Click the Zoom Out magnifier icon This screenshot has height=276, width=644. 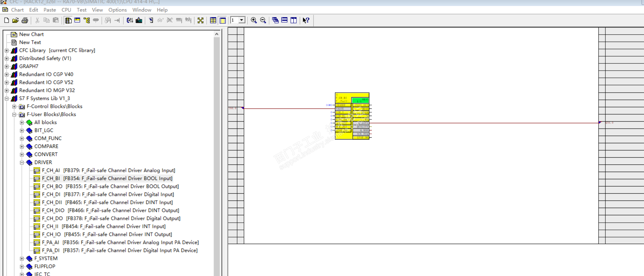click(x=263, y=20)
